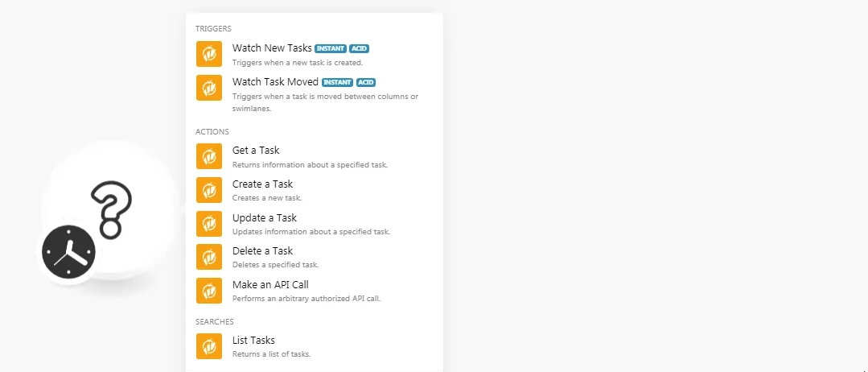Screen dimensions: 868x372
Task: Select the Watch Task Moved trigger
Action: coord(315,93)
